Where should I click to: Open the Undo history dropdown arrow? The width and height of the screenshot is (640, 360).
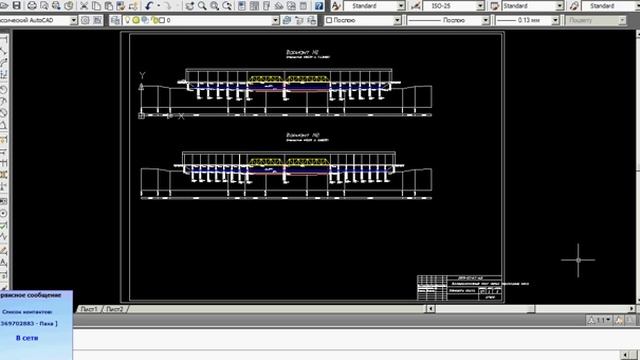point(158,6)
